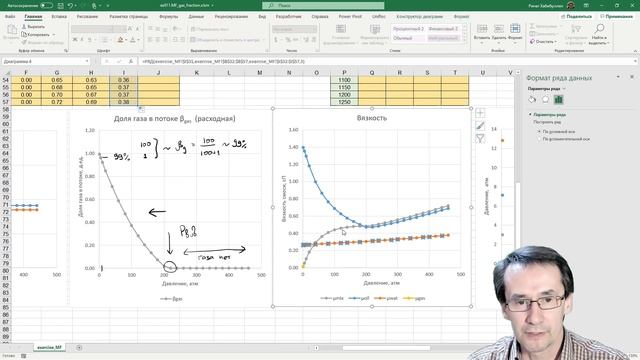Select the exercise_MF sheet tab
Image resolution: width=640 pixels, height=360 pixels.
[49, 347]
